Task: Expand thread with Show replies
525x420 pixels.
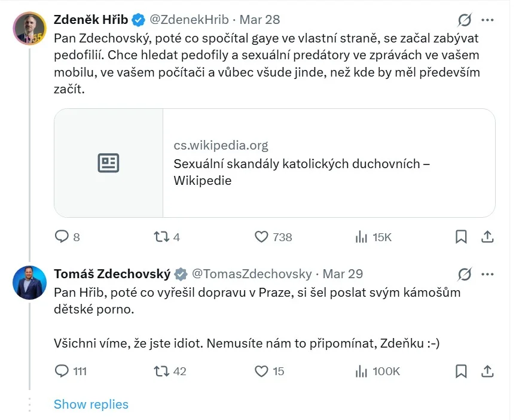Action: [x=91, y=404]
